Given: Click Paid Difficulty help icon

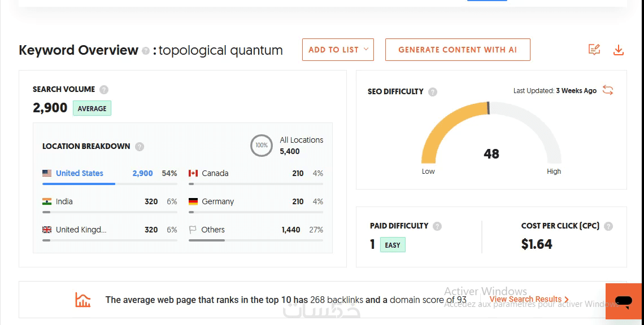Looking at the screenshot, I should pos(437,226).
